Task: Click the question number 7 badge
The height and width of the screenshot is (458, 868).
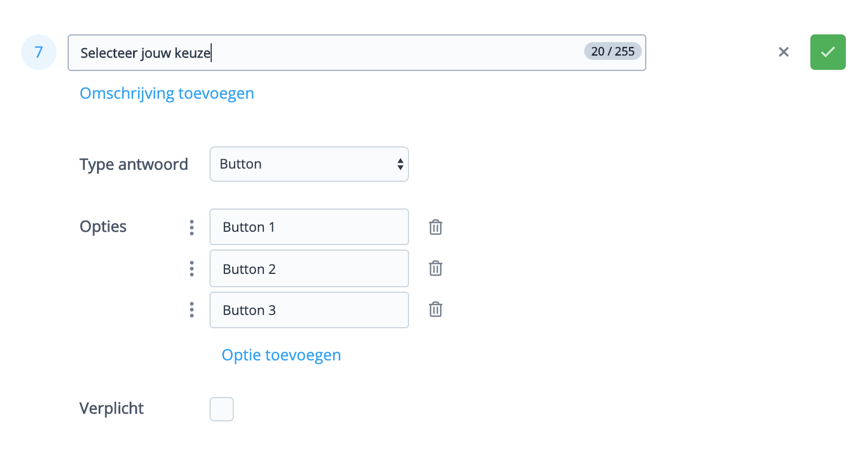Action: 39,52
